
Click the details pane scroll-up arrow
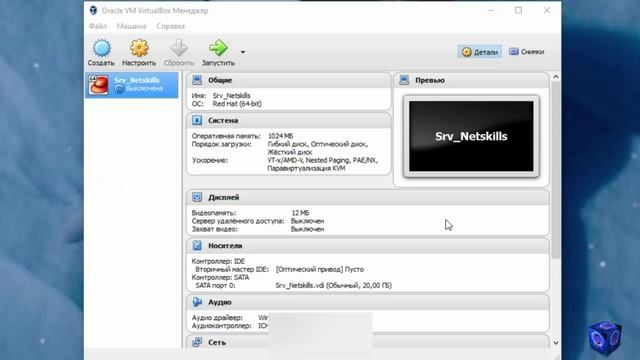tap(556, 77)
